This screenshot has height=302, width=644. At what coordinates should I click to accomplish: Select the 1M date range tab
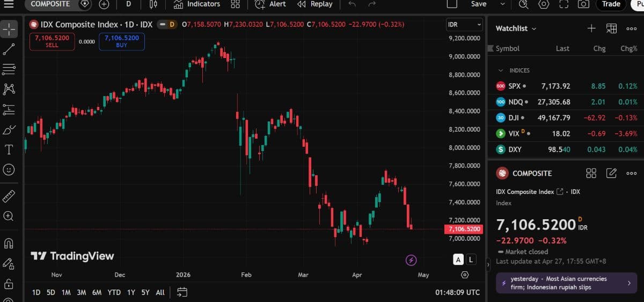tap(66, 292)
